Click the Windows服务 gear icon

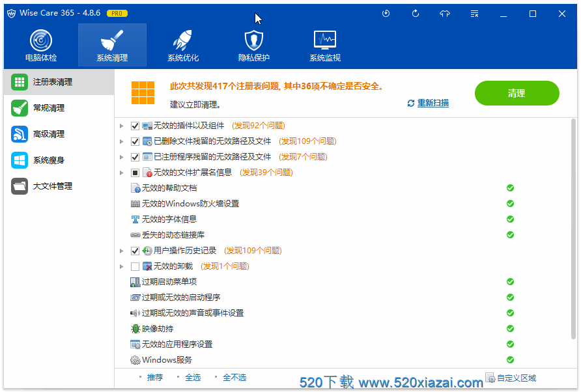click(135, 360)
